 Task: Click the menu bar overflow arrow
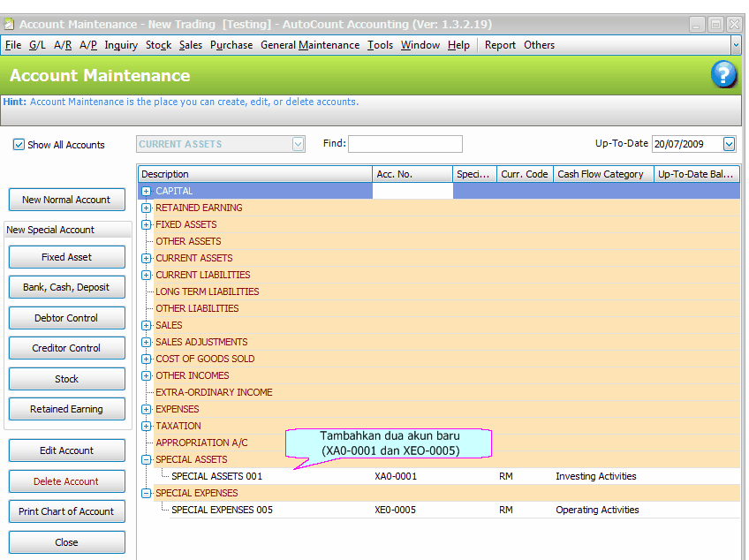736,44
